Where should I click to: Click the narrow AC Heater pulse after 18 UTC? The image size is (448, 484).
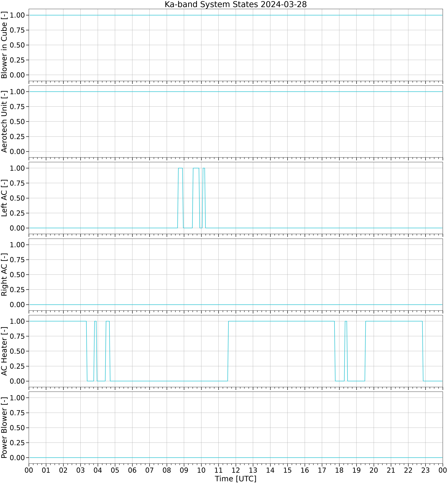coord(346,351)
